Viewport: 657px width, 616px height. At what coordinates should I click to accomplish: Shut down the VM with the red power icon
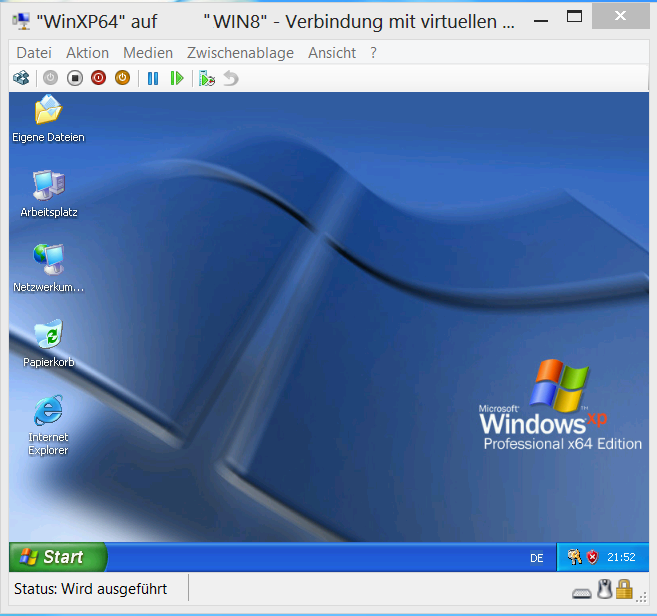(98, 78)
